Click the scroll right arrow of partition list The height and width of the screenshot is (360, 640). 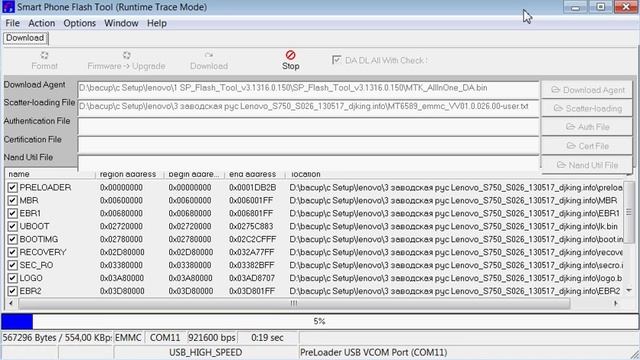(x=616, y=303)
